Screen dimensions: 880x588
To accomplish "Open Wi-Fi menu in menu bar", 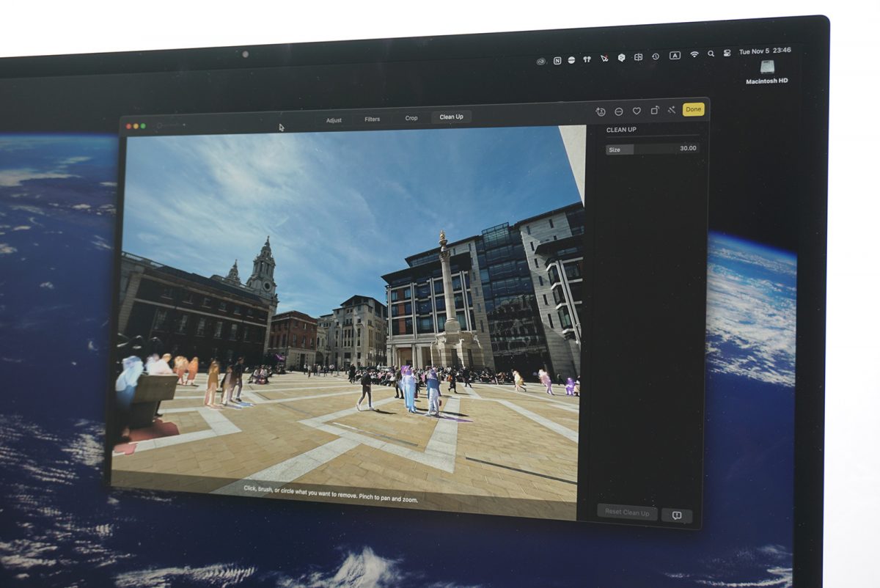I will tap(694, 54).
